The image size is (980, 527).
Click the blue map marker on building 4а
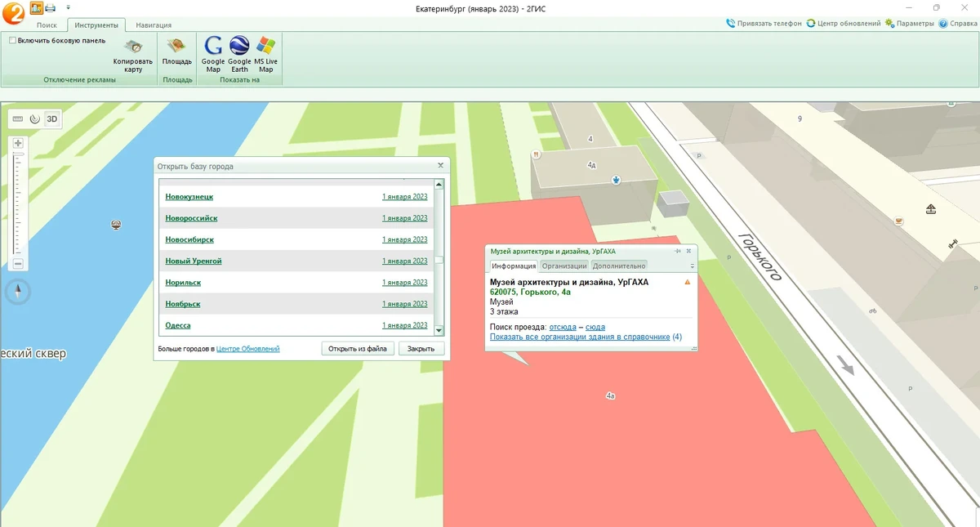[617, 180]
